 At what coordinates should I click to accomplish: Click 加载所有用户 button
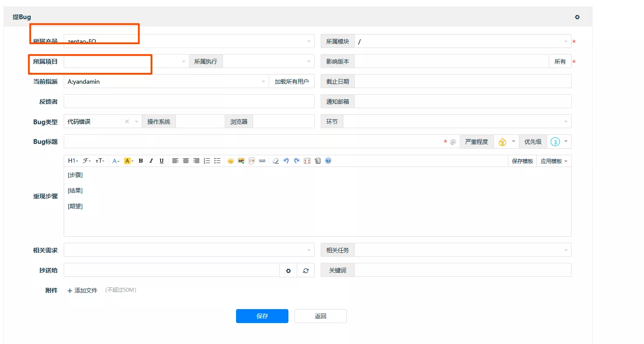pos(291,82)
